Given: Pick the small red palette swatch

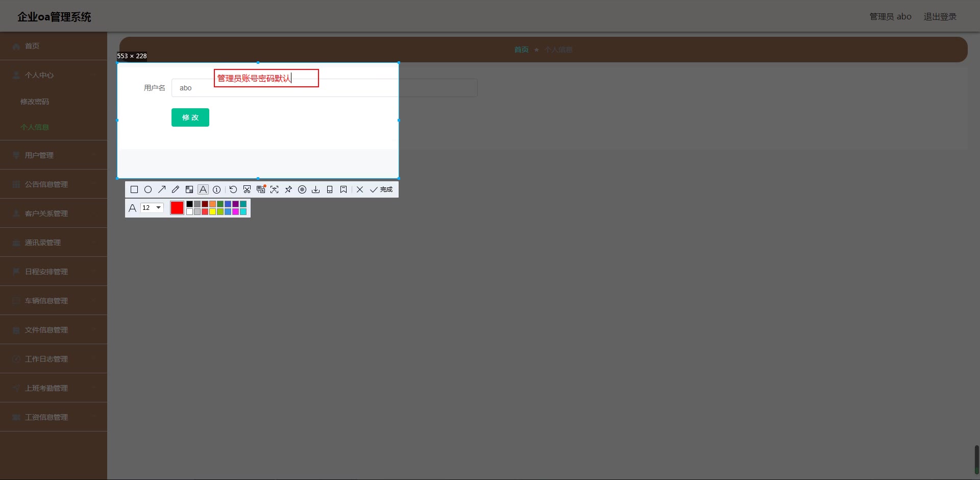Looking at the screenshot, I should [x=205, y=212].
